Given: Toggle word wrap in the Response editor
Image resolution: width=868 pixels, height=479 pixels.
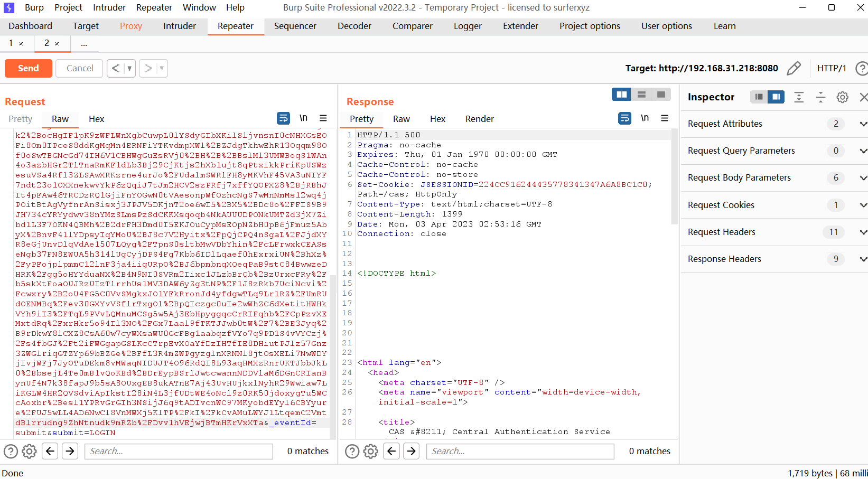Looking at the screenshot, I should [624, 118].
